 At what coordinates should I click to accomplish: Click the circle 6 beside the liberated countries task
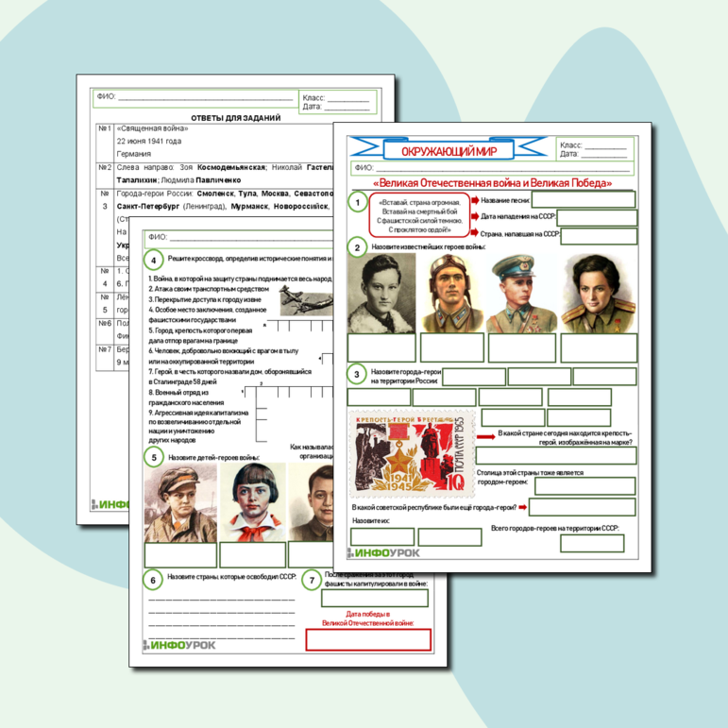(151, 580)
